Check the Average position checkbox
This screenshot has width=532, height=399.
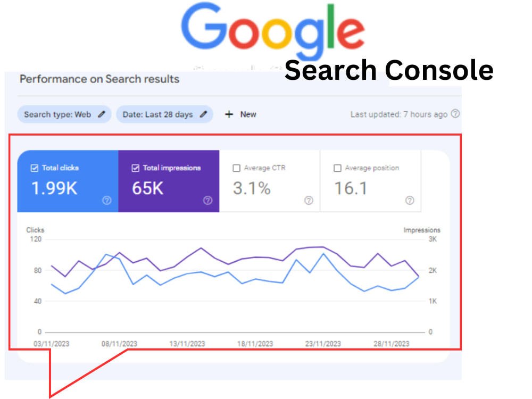tap(338, 168)
